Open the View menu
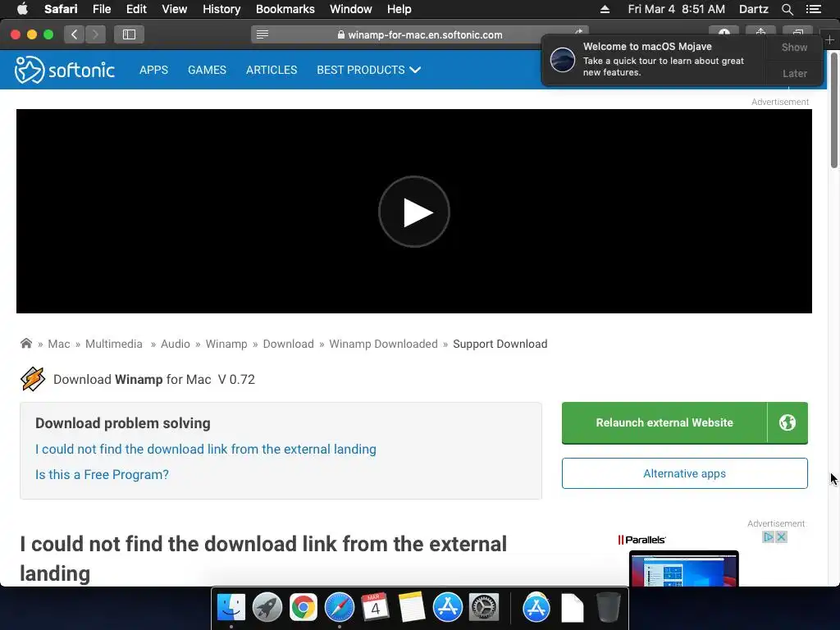The image size is (840, 630). coord(174,9)
